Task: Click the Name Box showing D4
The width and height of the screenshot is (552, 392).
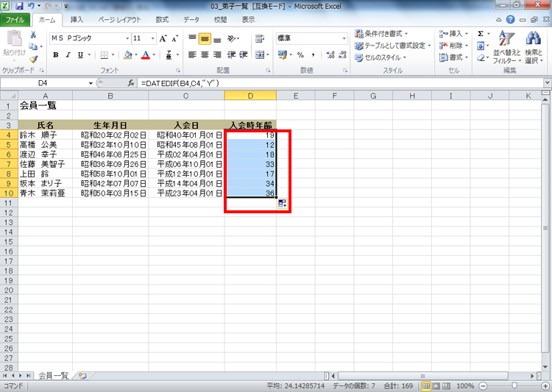Action: point(44,83)
